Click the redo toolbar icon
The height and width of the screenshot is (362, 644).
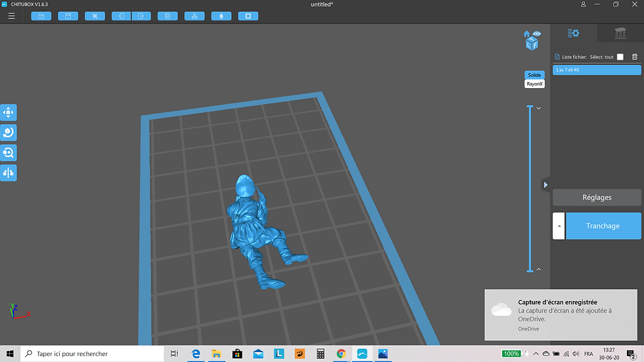click(141, 16)
